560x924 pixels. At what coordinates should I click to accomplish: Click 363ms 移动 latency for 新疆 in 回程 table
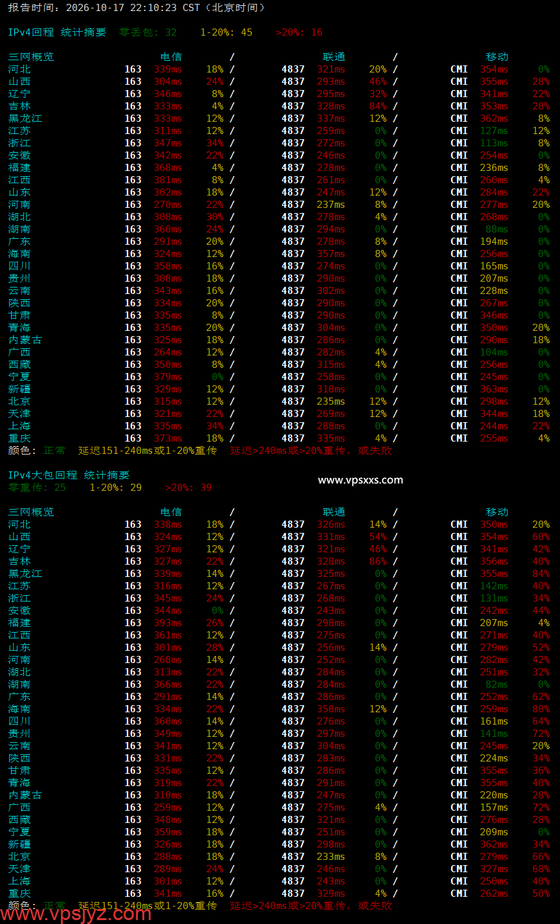[494, 389]
